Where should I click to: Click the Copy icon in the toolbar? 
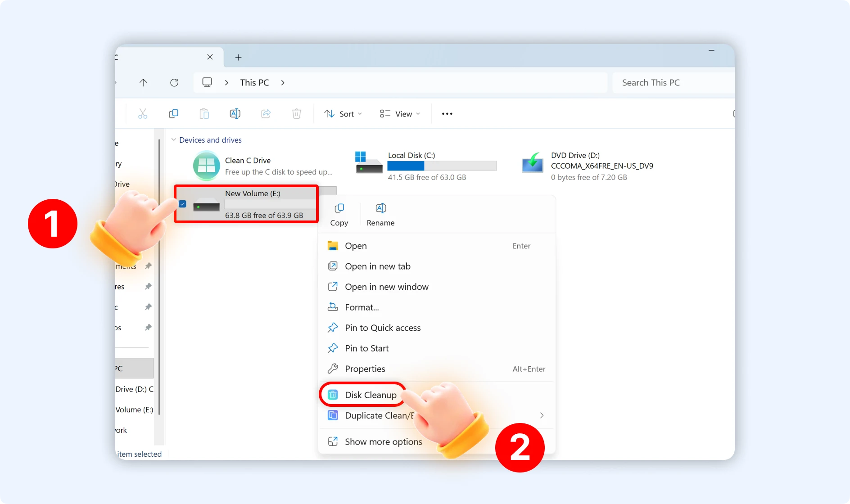173,113
